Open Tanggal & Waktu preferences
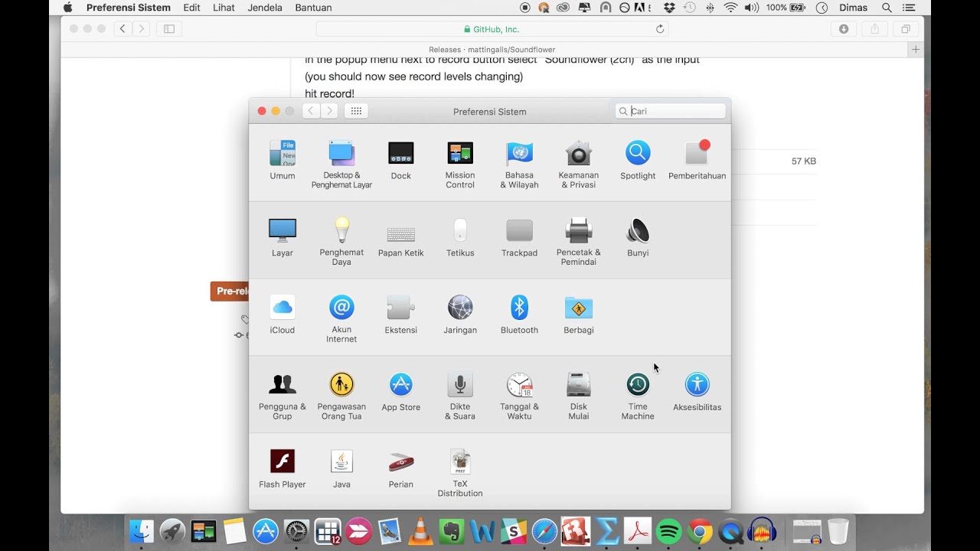980x551 pixels. 519,396
